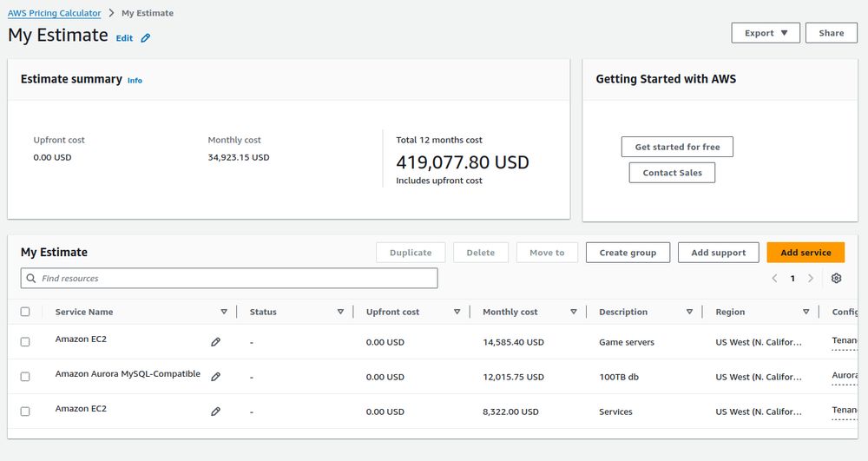Click the Duplicate button
The image size is (868, 461).
tap(411, 253)
